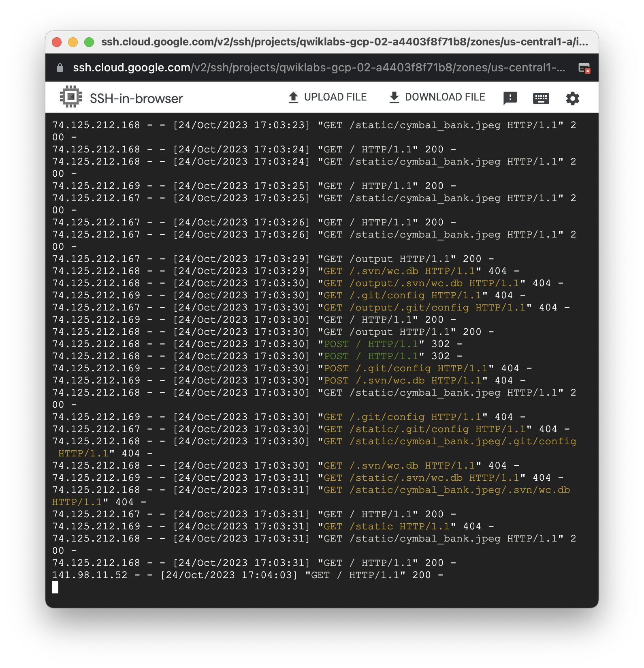Click the ssh.cloud.google.com address bar URL
Screen dimensions: 644x668
319,68
